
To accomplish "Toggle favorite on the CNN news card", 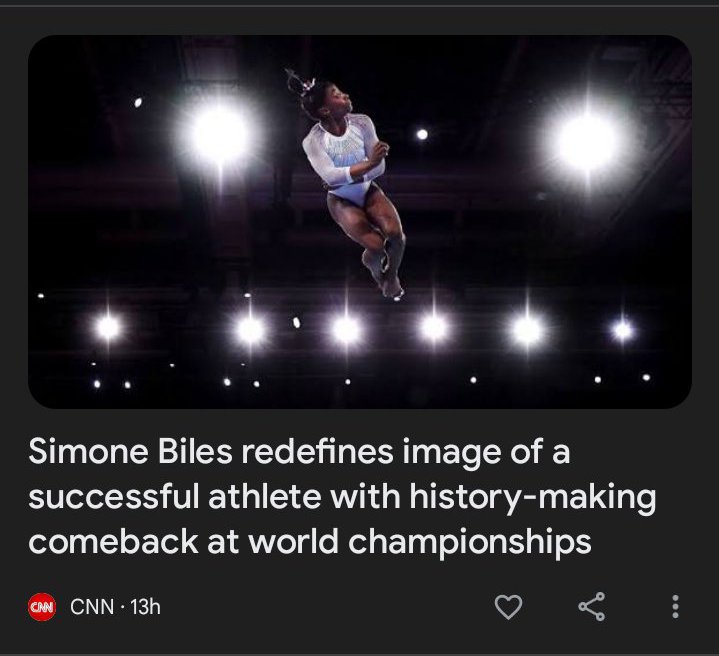I will tap(510, 606).
